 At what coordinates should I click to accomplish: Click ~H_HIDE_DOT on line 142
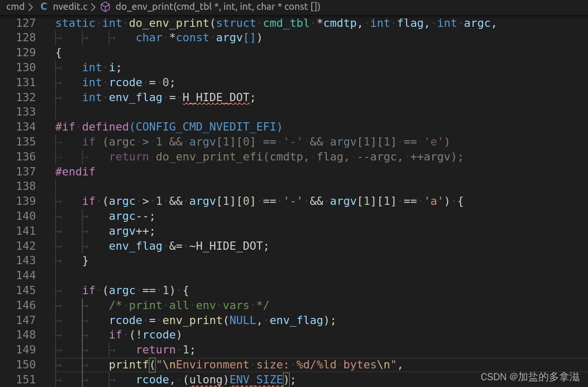226,246
